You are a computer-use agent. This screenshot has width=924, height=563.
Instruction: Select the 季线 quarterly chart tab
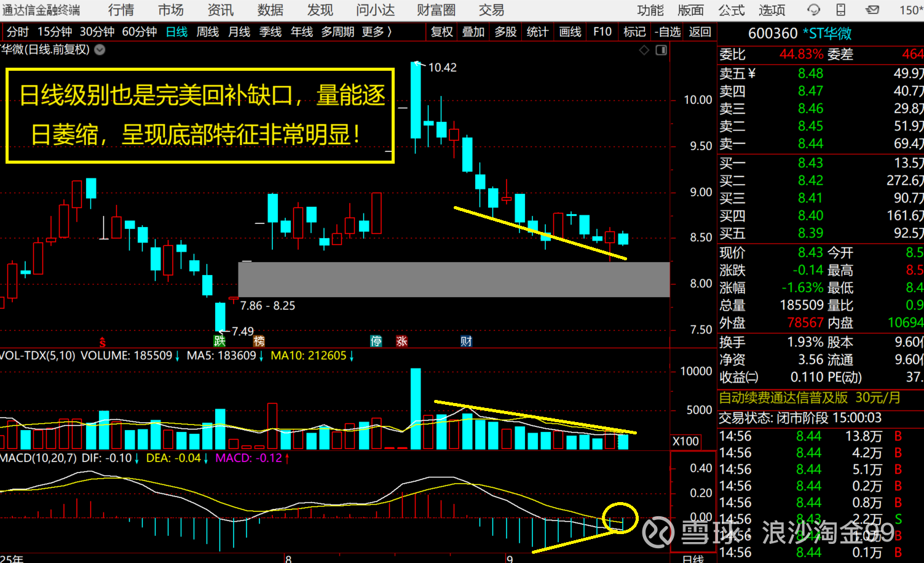(x=270, y=31)
